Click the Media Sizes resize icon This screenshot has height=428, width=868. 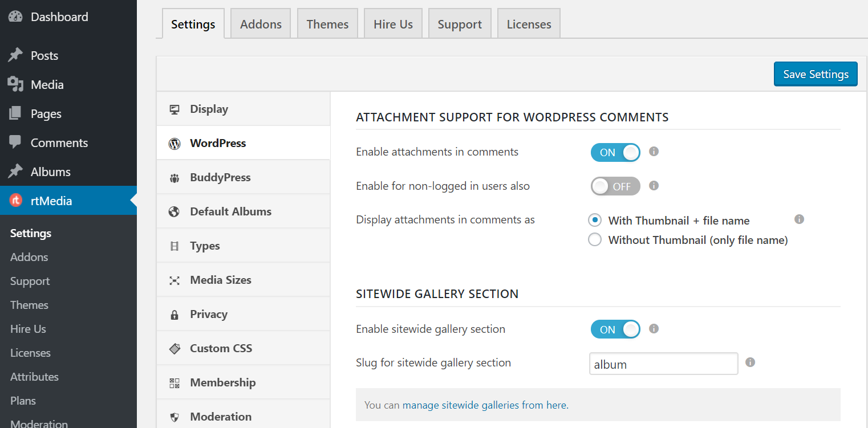pyautogui.click(x=175, y=280)
